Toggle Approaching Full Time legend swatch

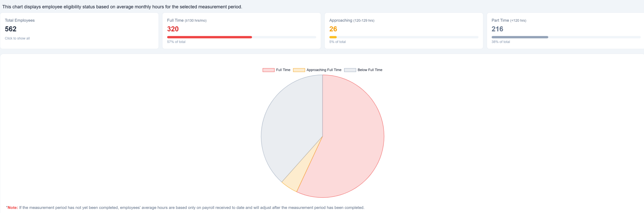[x=299, y=70]
